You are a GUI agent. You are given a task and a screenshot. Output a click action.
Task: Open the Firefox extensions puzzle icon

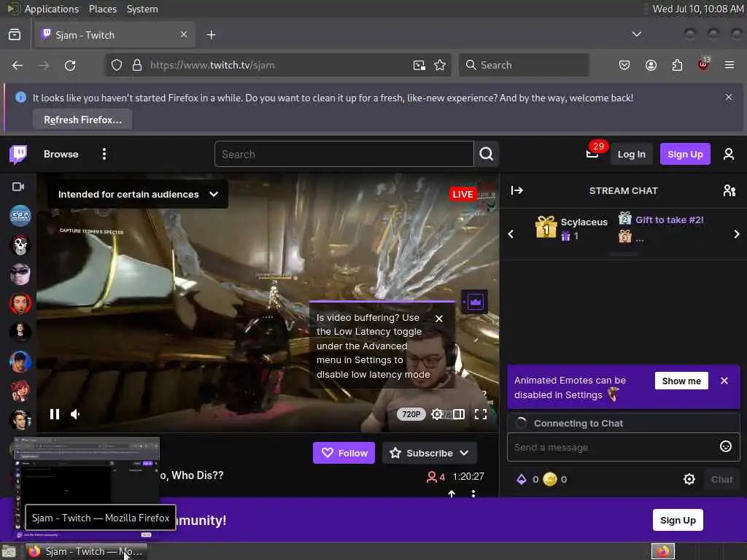tap(677, 65)
